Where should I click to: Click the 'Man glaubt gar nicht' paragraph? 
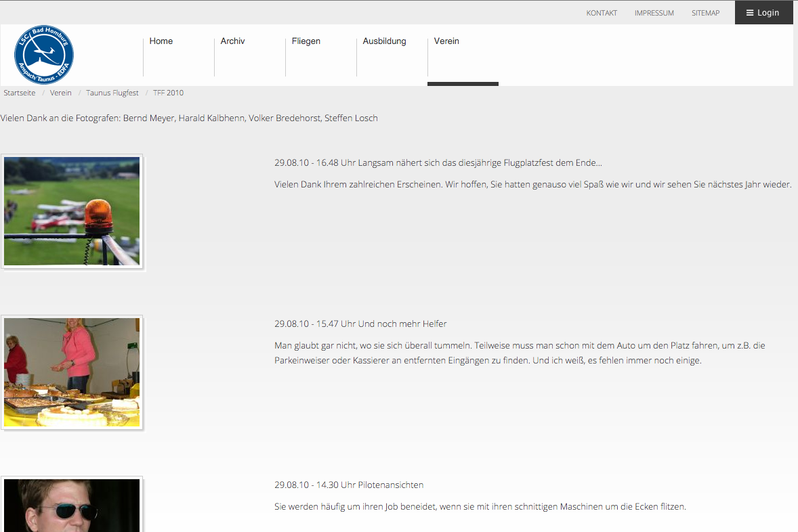pyautogui.click(x=520, y=353)
